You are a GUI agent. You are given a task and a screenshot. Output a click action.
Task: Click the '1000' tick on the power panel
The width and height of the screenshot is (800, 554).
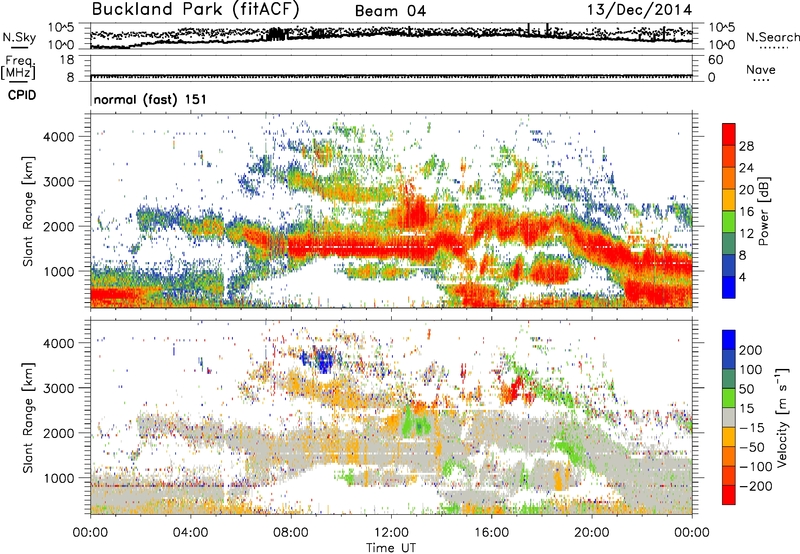pyautogui.click(x=58, y=271)
